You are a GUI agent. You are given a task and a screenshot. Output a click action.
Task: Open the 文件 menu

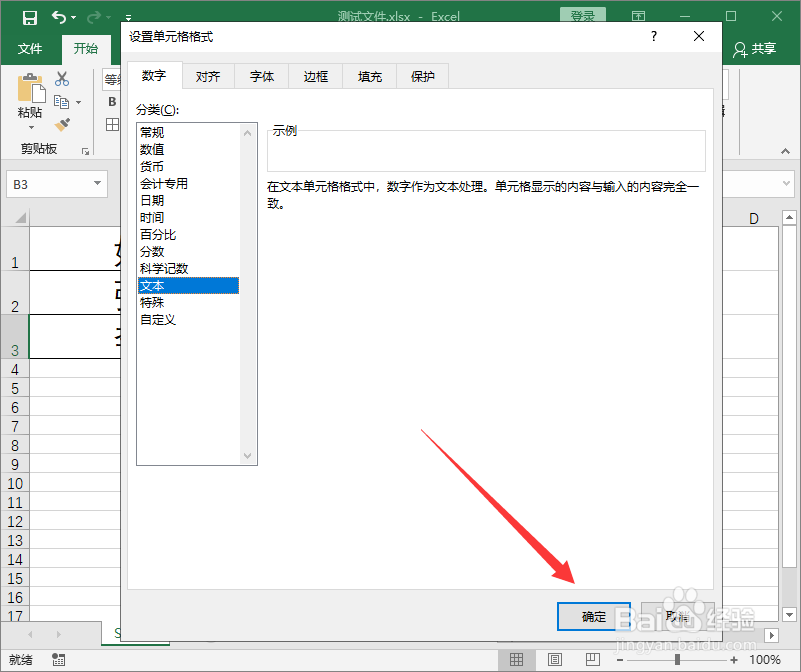(x=30, y=48)
